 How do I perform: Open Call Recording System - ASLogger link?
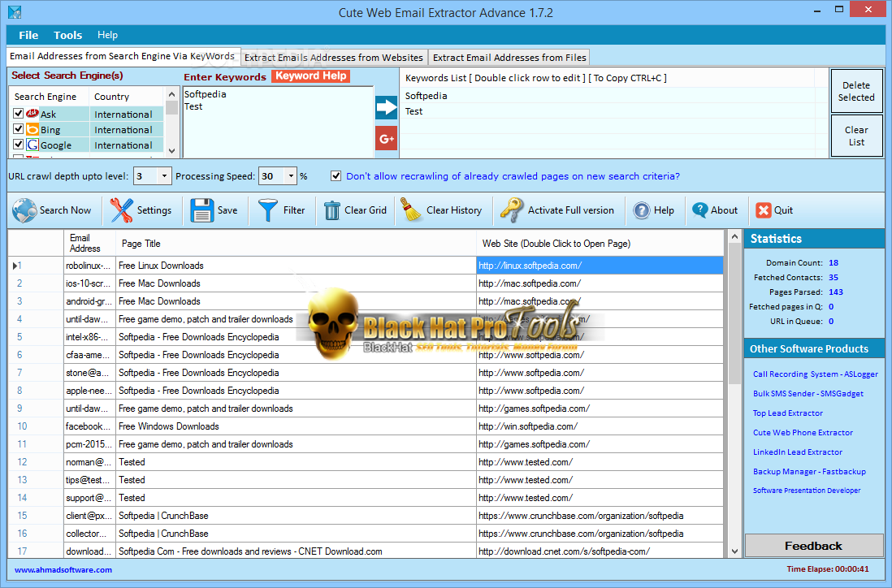pos(815,374)
